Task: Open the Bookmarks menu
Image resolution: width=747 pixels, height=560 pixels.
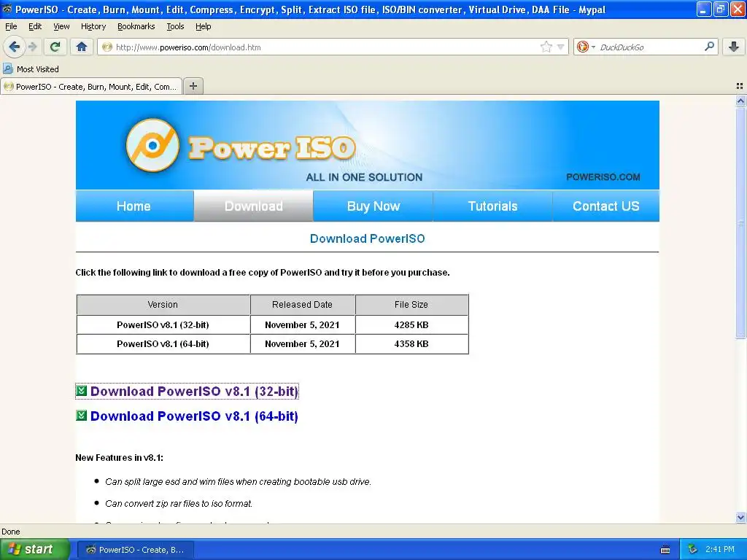Action: [136, 26]
